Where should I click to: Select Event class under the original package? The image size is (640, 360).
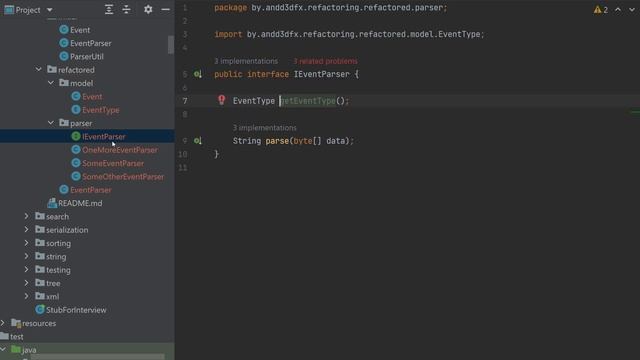click(x=80, y=30)
